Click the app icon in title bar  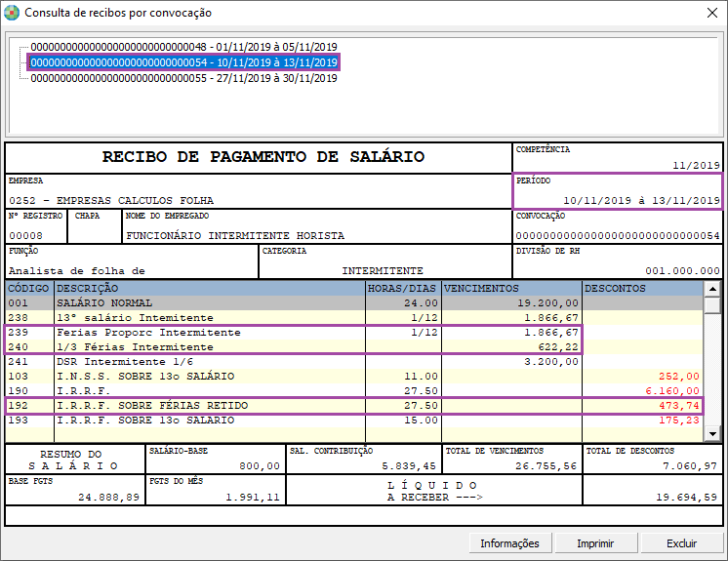click(12, 13)
